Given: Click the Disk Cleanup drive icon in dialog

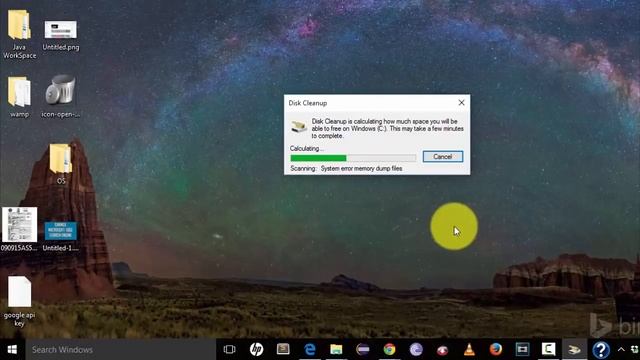Looking at the screenshot, I should (299, 127).
